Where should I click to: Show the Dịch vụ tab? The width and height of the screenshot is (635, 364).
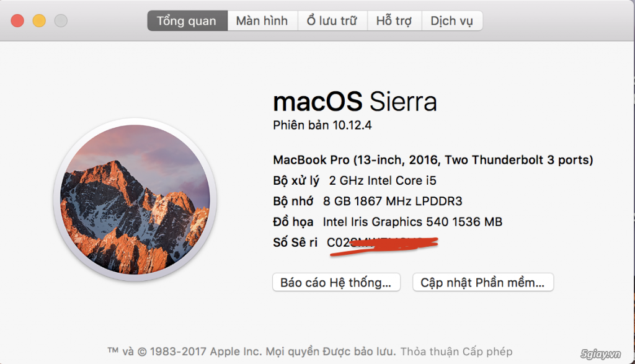point(452,20)
